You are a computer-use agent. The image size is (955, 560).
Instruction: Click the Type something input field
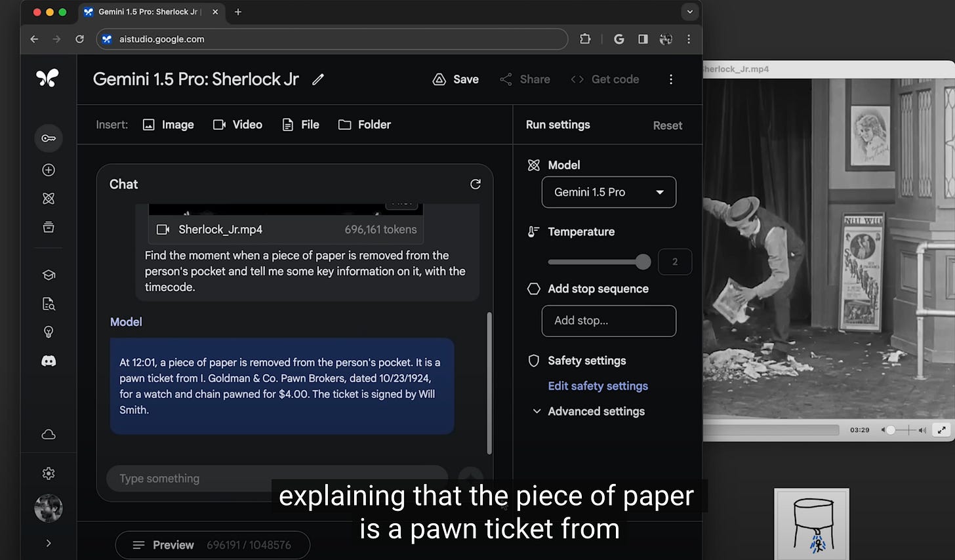277,479
